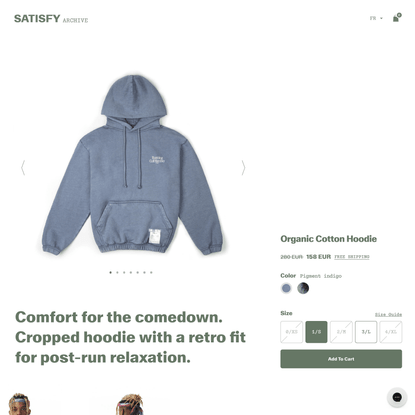Image resolution: width=415 pixels, height=415 pixels.
Task: Open the FR language dropdown
Action: pos(376,18)
